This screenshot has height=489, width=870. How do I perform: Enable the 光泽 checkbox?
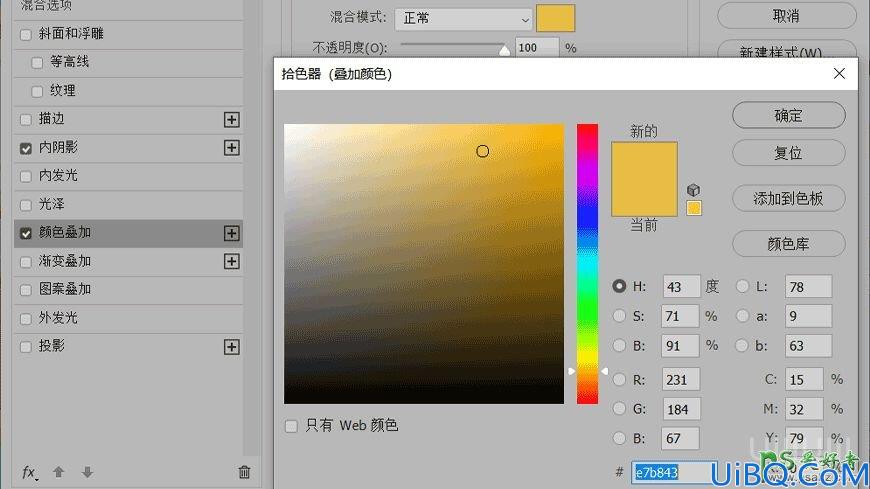pos(26,205)
